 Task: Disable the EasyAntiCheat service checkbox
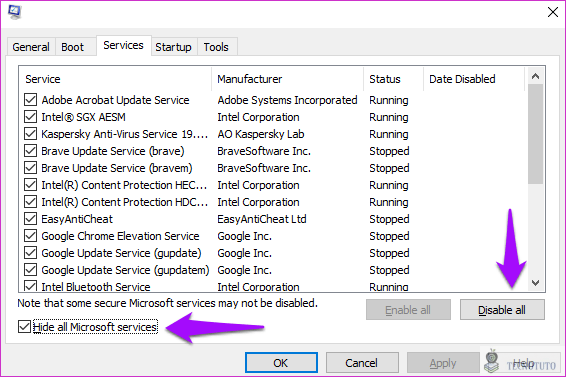[x=30, y=218]
